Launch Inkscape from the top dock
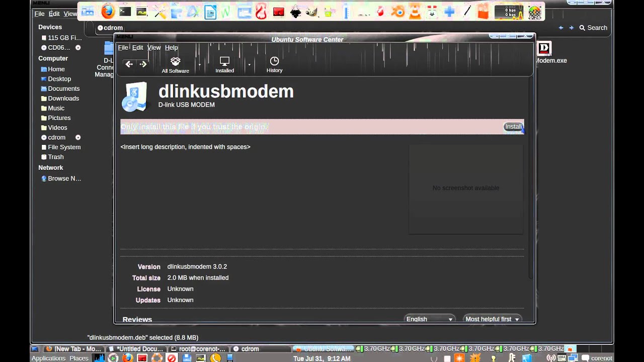Screen dimensions: 644x362 click(x=296, y=11)
